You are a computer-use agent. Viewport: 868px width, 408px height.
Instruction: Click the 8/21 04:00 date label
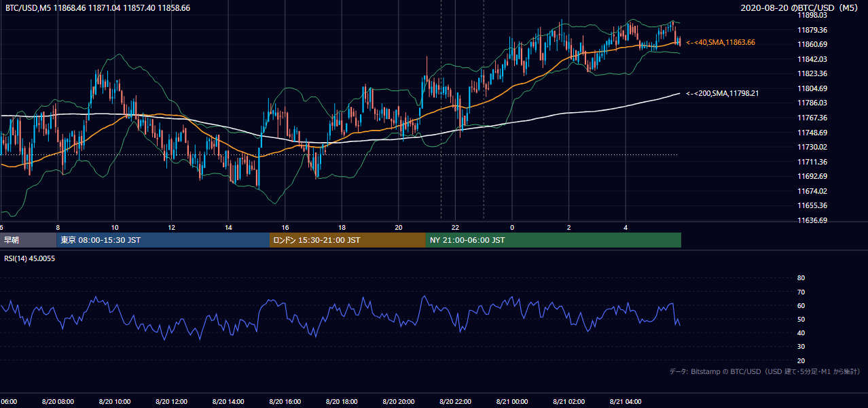pyautogui.click(x=626, y=402)
